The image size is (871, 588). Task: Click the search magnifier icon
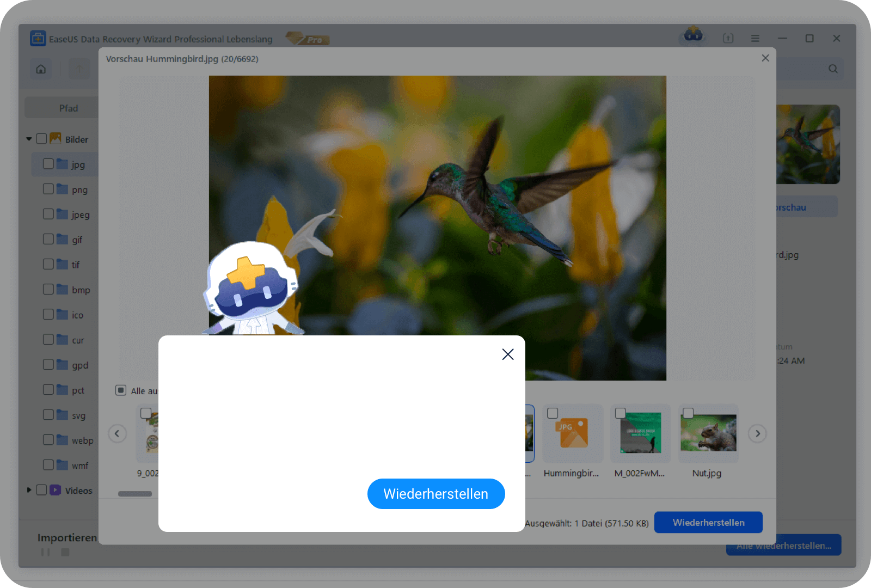click(833, 69)
